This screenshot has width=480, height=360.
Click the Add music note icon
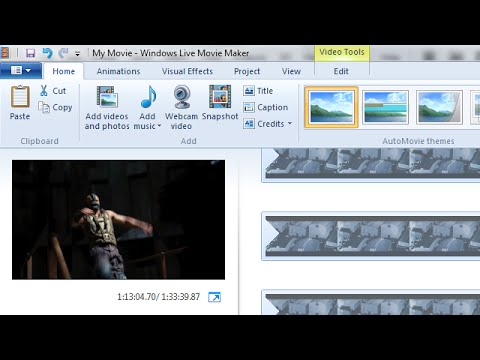[148, 97]
